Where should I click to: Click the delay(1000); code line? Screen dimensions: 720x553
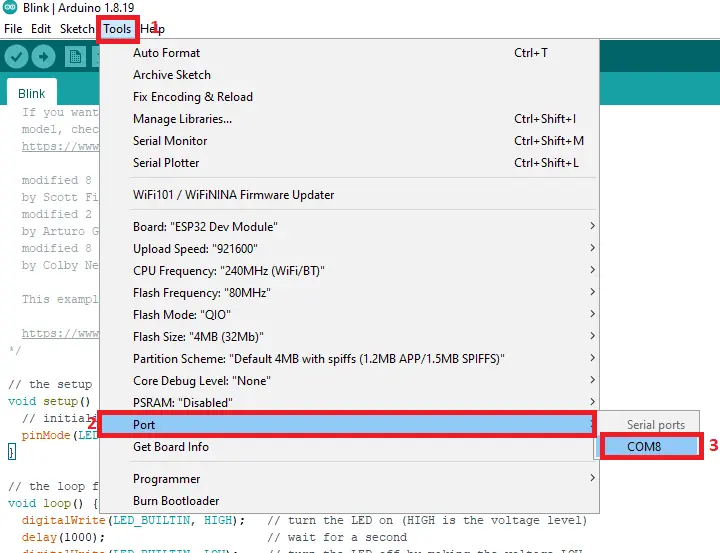click(x=63, y=537)
